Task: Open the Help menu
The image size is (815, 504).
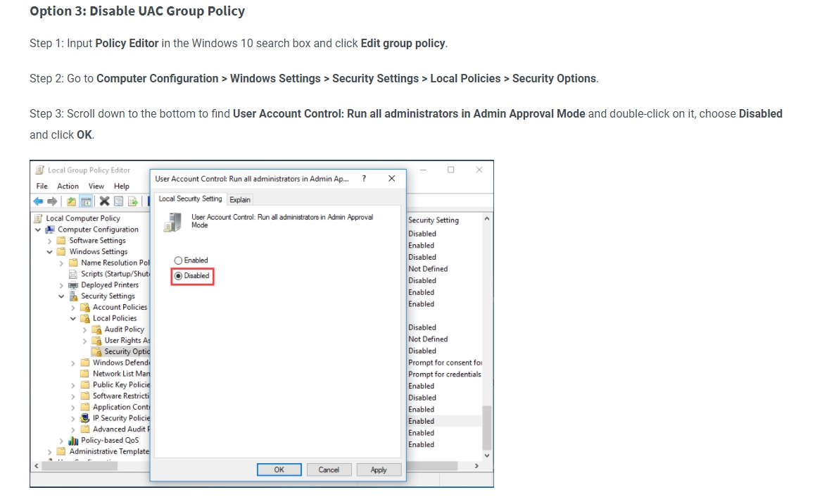Action: click(122, 186)
